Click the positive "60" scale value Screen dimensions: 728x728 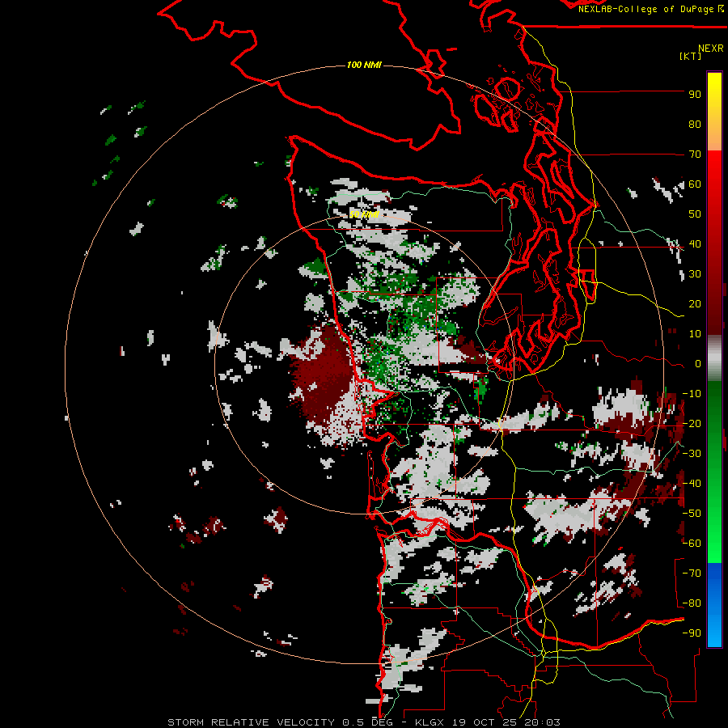(695, 184)
